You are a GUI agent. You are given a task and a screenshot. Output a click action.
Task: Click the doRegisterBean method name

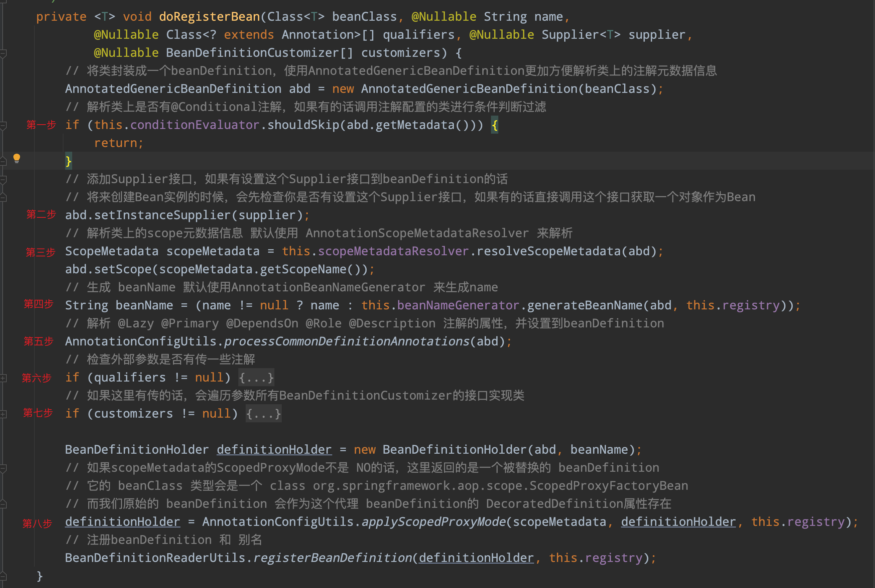point(209,17)
